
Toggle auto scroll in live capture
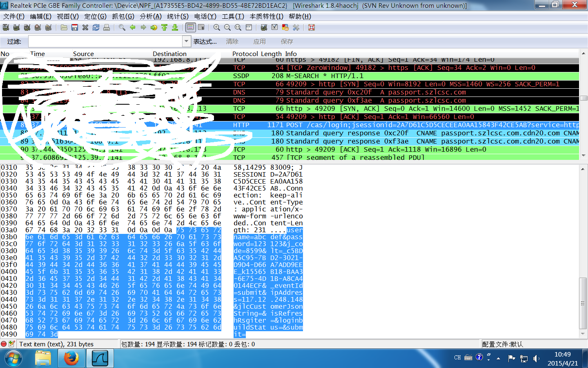[201, 27]
